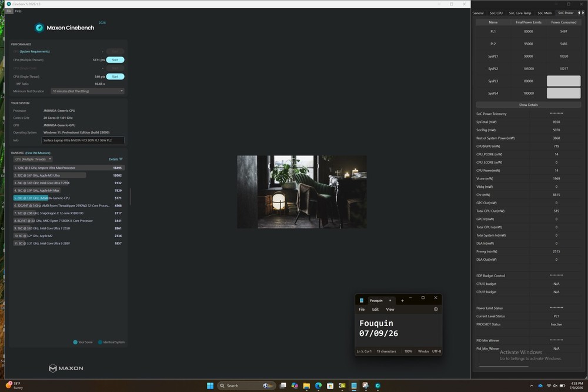Open the Notepad View menu
Viewport: 588px width, 392px height.
pyautogui.click(x=390, y=310)
